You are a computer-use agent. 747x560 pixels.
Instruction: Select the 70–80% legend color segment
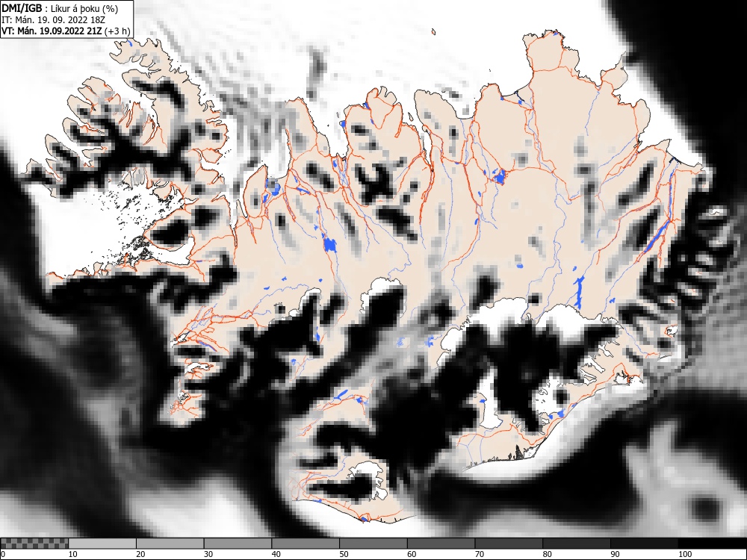pyautogui.click(x=509, y=544)
